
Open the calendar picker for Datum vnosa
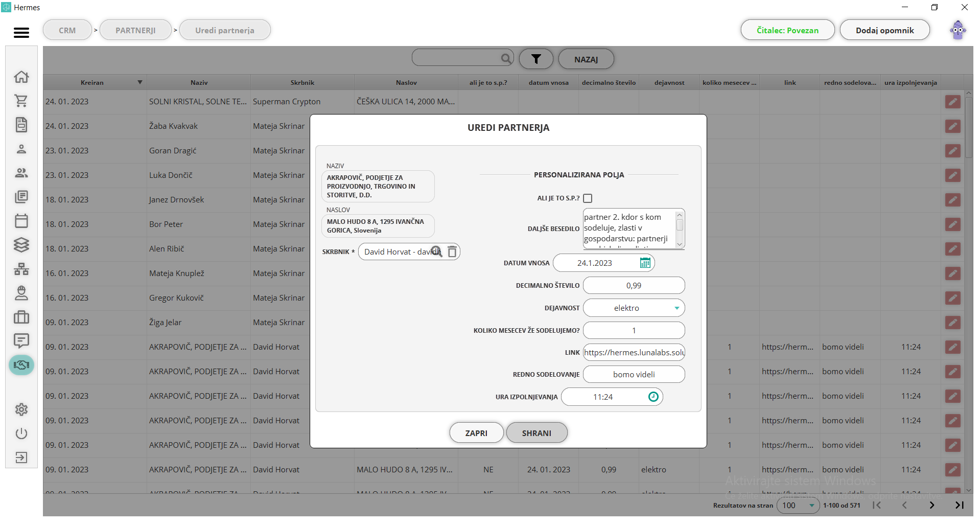point(645,263)
